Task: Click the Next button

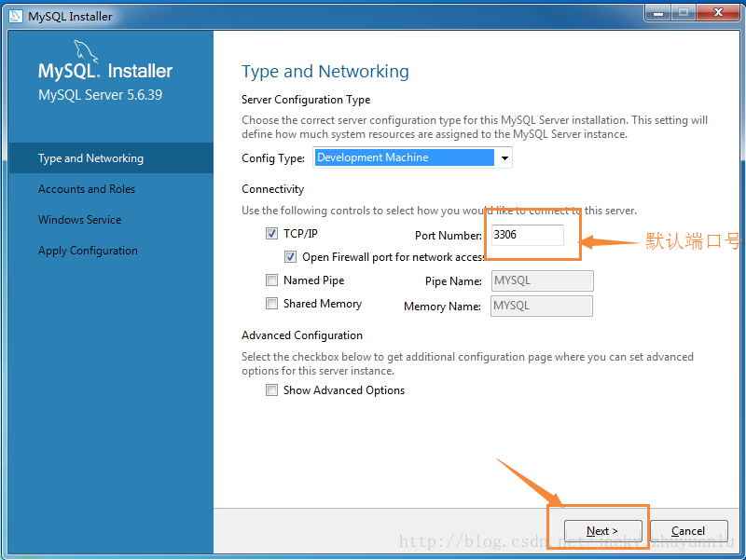Action: click(x=602, y=531)
